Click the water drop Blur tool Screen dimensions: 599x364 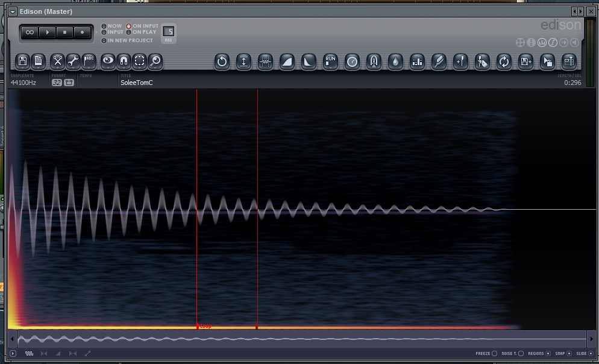coord(395,61)
